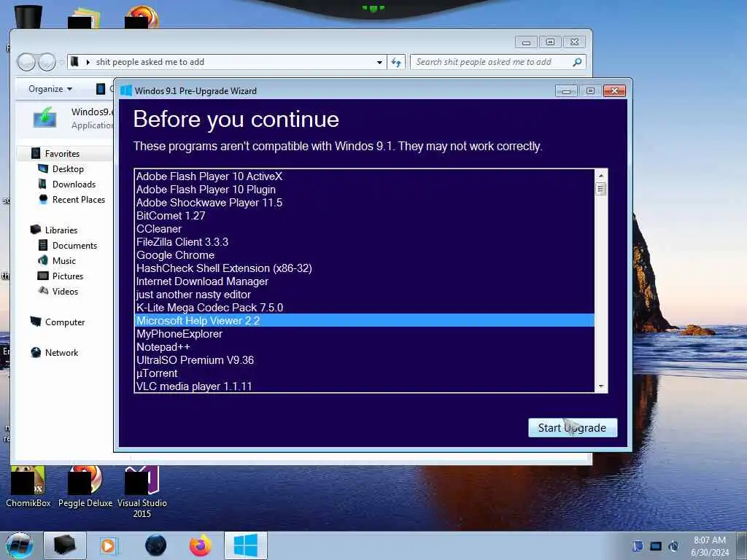Image resolution: width=747 pixels, height=560 pixels.
Task: Click Explorer Back navigation button
Action: coord(26,62)
